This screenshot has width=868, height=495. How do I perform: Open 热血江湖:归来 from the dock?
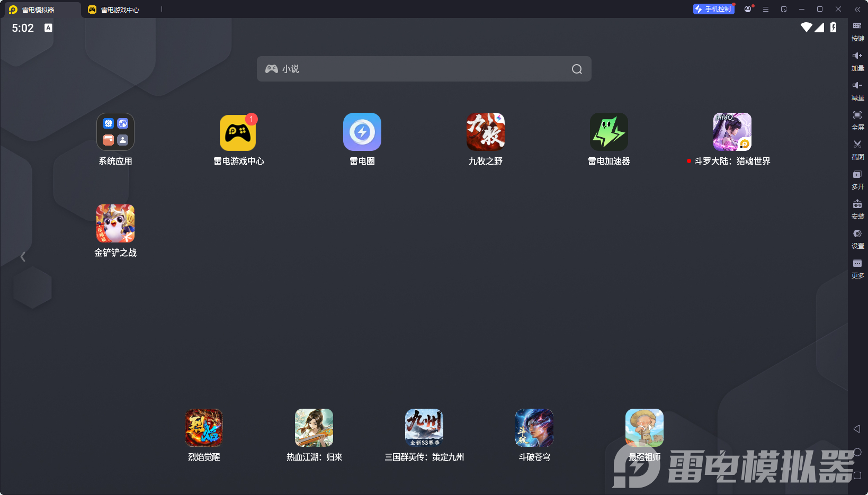(314, 428)
